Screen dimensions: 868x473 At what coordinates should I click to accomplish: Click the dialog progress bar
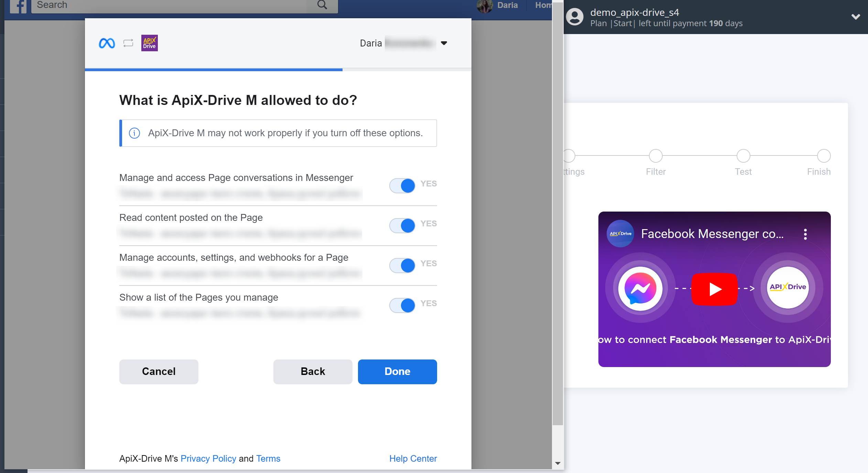pyautogui.click(x=278, y=70)
